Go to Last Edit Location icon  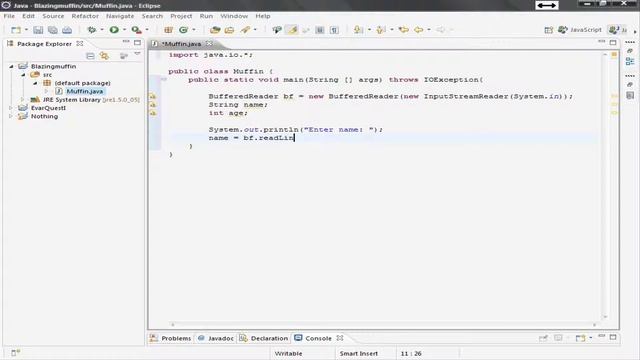pos(404,30)
